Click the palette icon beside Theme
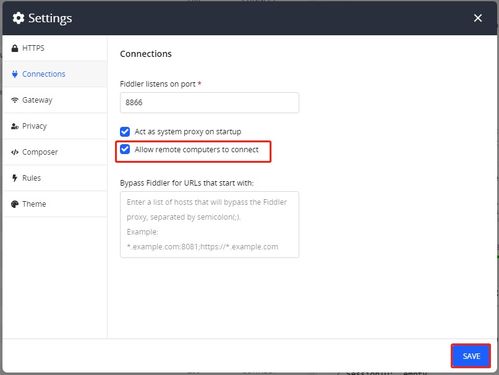499x375 pixels. (x=14, y=204)
